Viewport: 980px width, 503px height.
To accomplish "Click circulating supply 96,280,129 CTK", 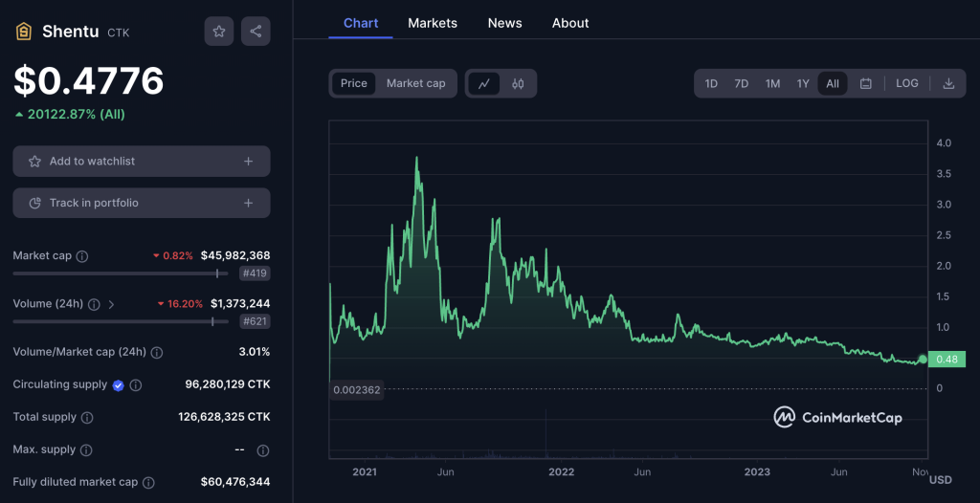I will click(228, 383).
